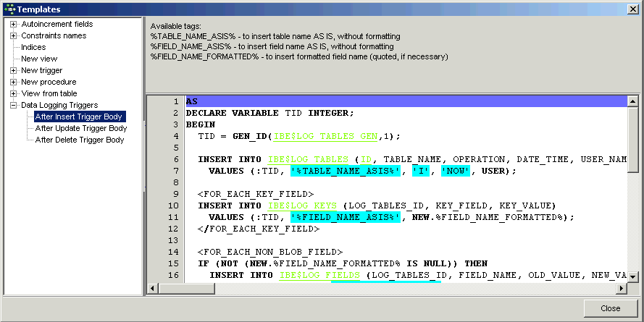Screen dimensions: 644x322
Task: Expand the View from table node
Action: [x=14, y=93]
